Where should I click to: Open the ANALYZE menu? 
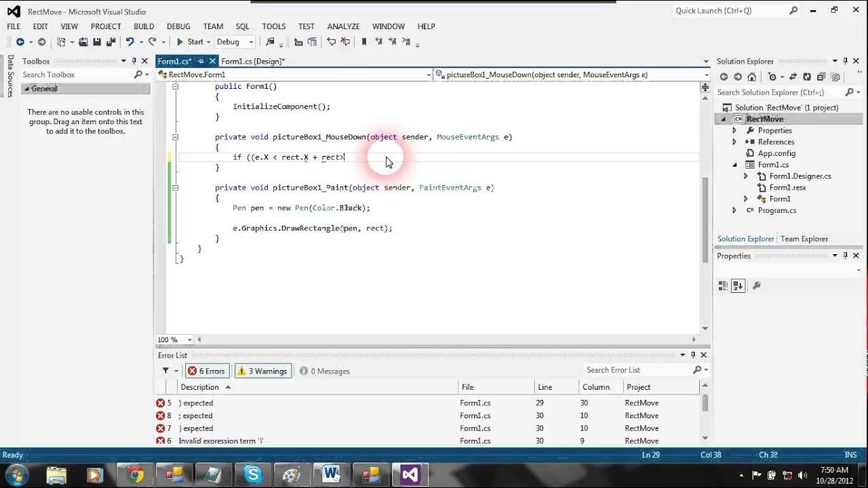coord(343,26)
